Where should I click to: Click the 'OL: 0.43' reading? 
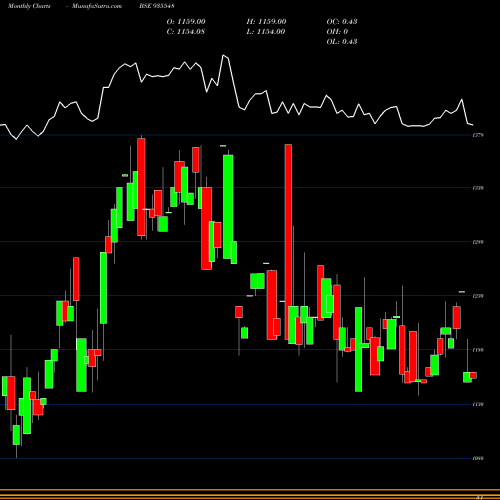point(342,42)
